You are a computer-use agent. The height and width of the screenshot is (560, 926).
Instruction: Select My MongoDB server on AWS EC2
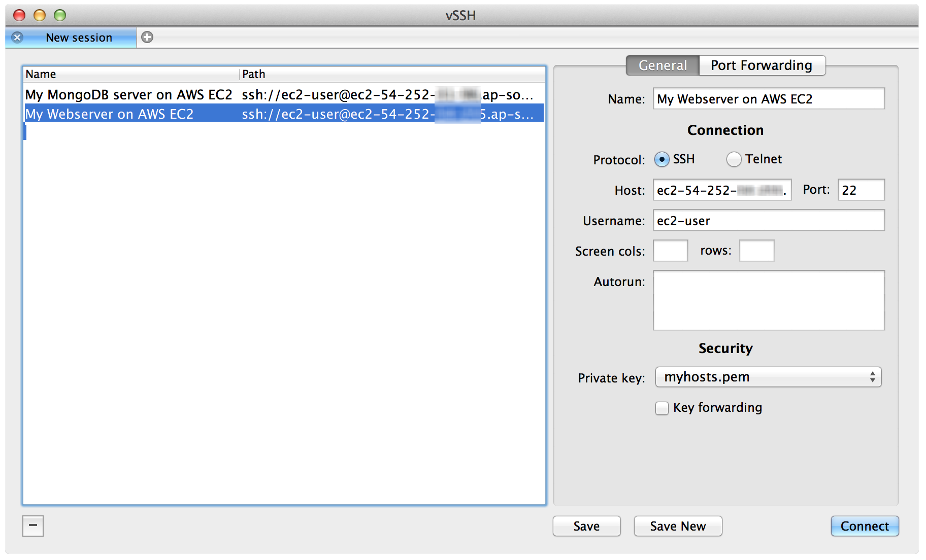(129, 95)
